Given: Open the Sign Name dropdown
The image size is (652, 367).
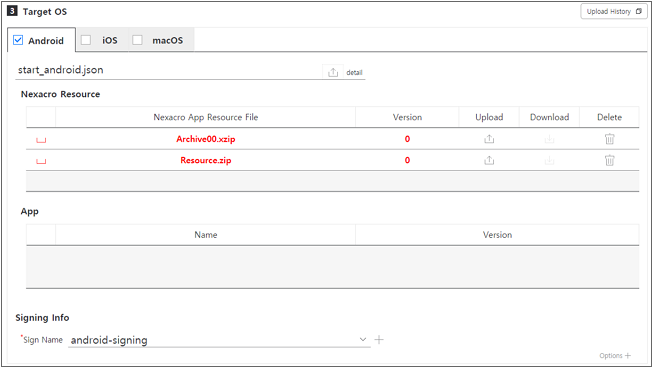Looking at the screenshot, I should tap(363, 340).
